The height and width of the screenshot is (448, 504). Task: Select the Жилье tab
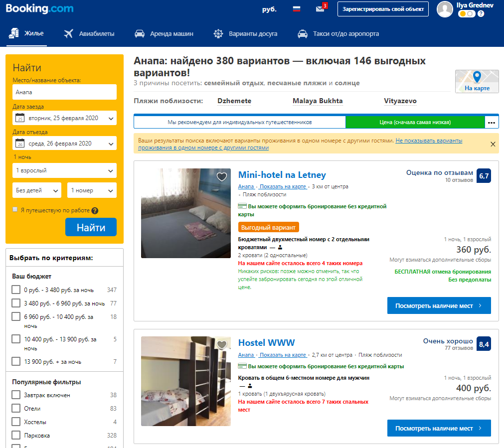pos(27,33)
